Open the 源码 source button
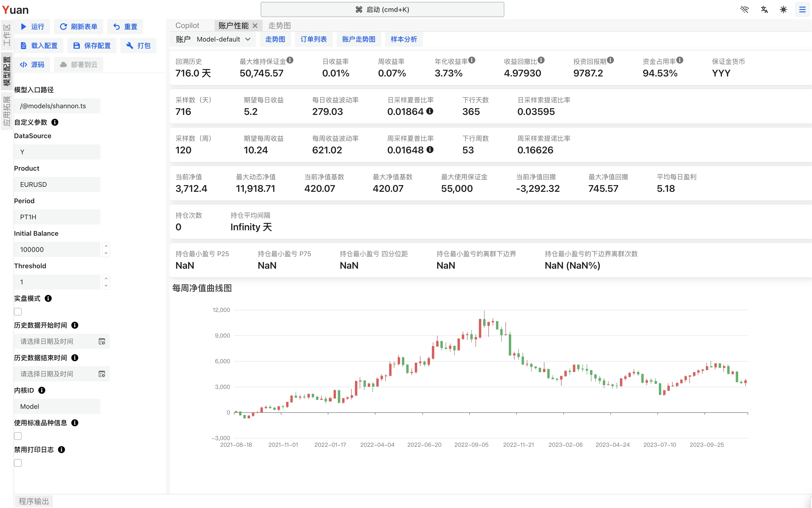The height and width of the screenshot is (508, 812). click(32, 65)
